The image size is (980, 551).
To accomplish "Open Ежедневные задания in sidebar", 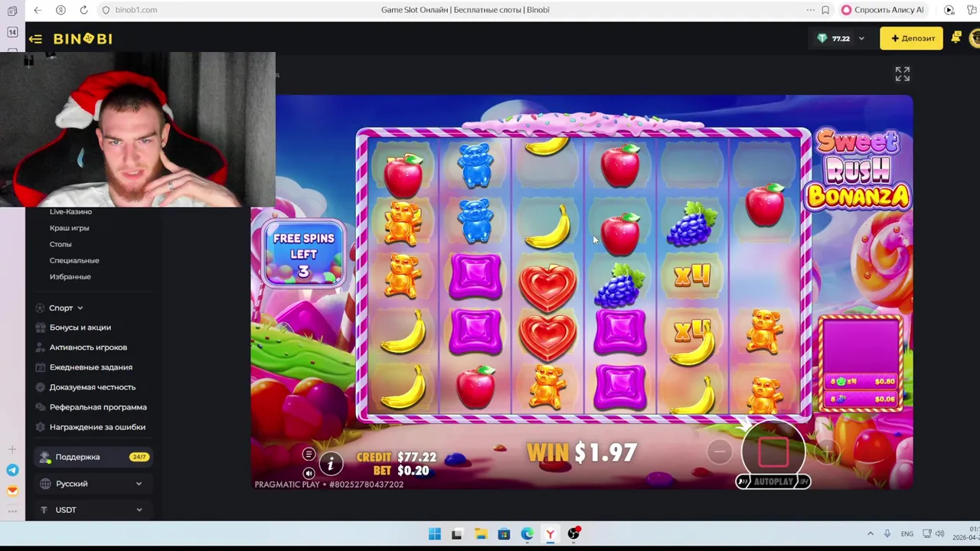I will [x=91, y=367].
